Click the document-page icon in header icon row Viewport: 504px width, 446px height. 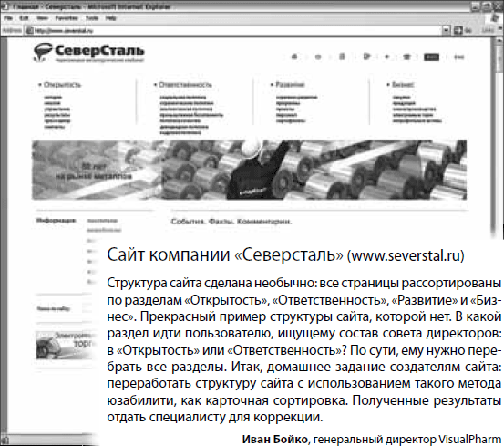click(342, 57)
